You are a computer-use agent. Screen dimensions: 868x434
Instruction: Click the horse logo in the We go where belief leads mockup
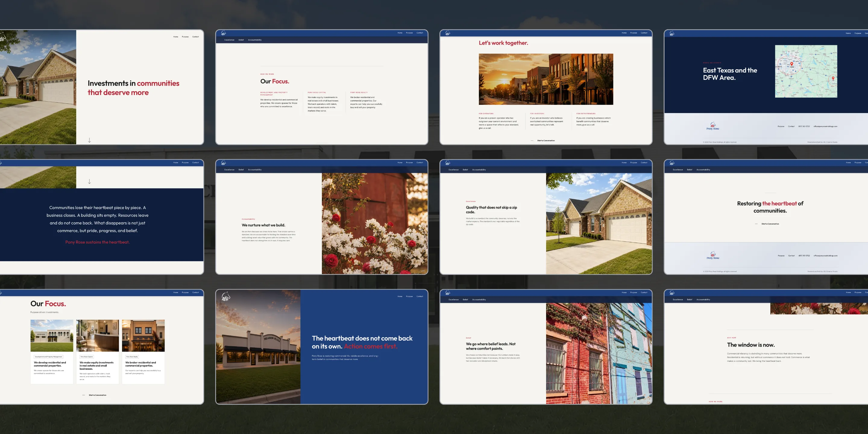pos(448,292)
